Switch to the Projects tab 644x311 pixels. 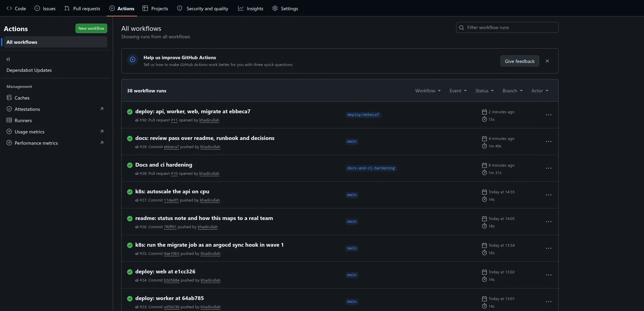155,8
